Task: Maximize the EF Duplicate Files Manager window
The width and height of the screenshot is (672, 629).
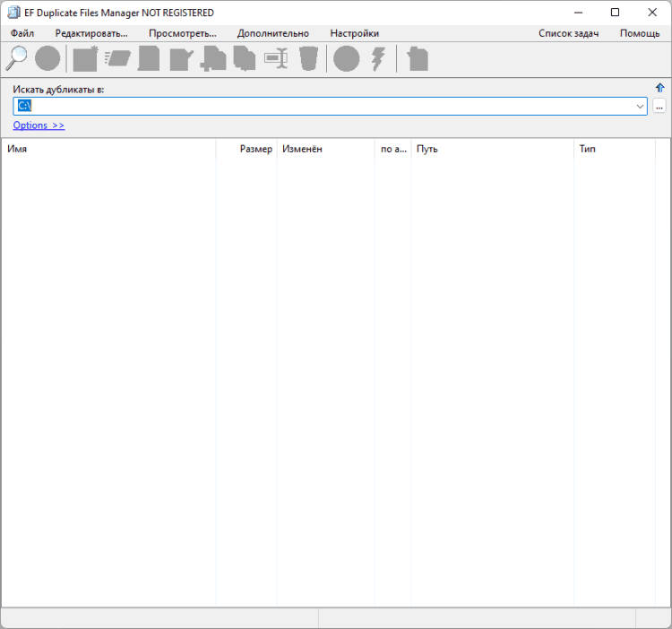Action: pos(615,13)
